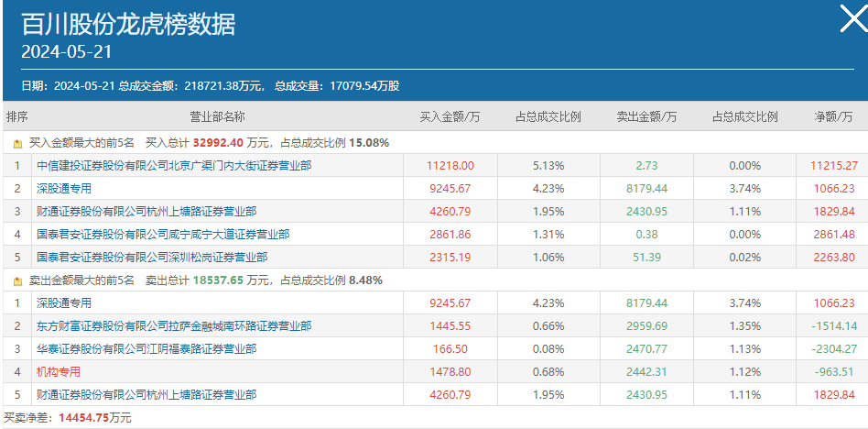Select the net amount 2861.48
Viewport: 868px width, 429px height.
[834, 235]
